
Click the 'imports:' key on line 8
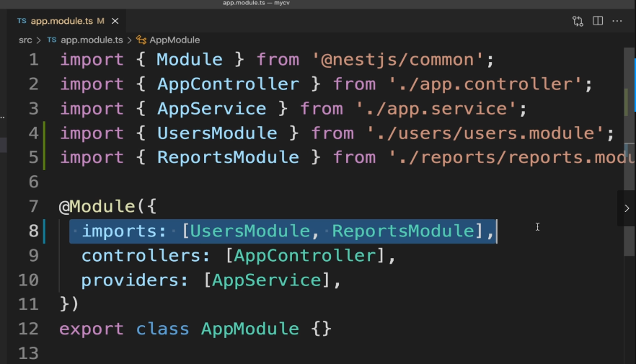tap(124, 231)
